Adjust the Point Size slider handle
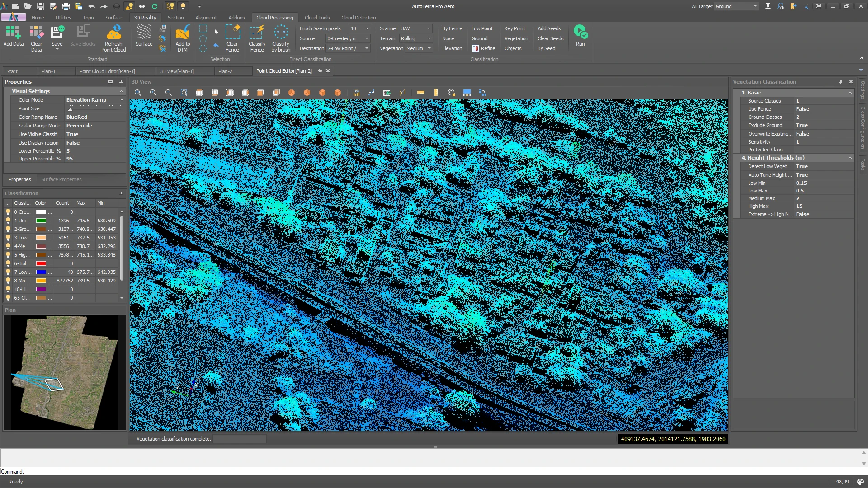Viewport: 868px width, 488px height. coord(70,110)
